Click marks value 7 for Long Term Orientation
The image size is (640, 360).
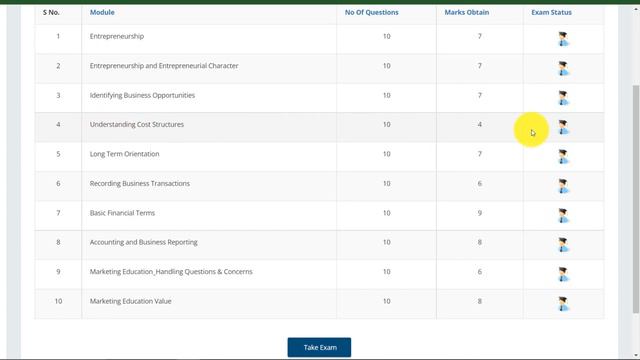[x=480, y=154]
